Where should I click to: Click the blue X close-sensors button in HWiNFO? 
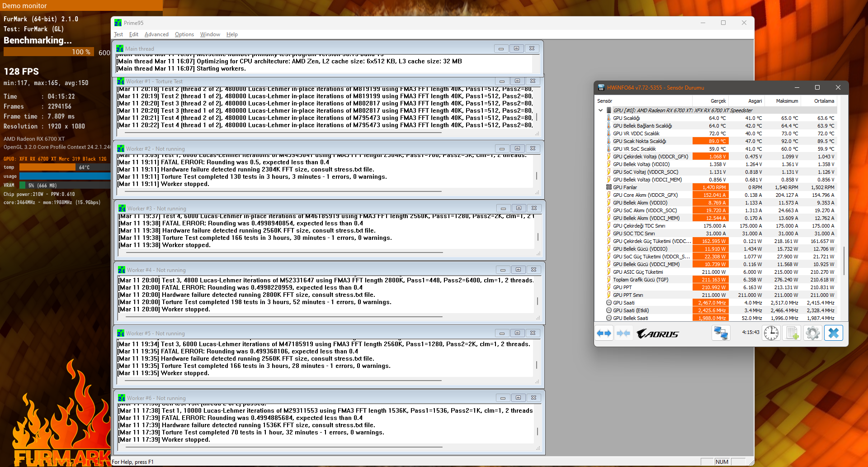(x=833, y=334)
